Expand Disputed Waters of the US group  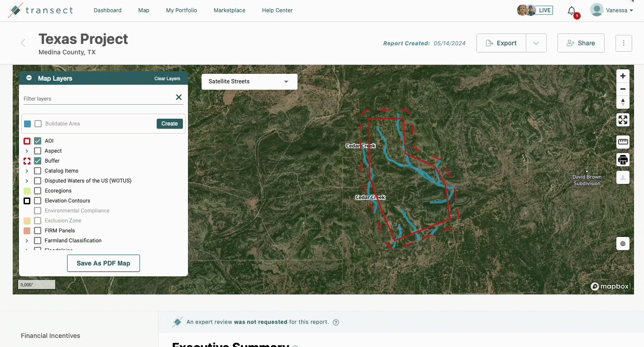[x=27, y=181]
